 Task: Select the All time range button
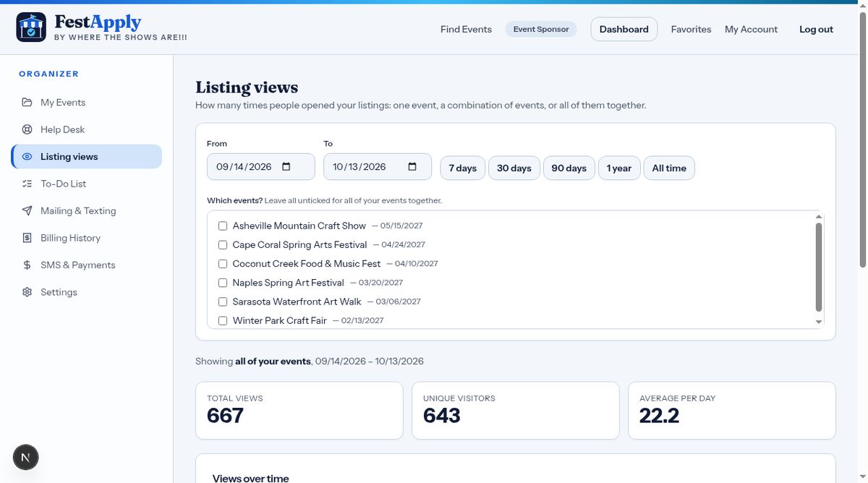point(669,168)
